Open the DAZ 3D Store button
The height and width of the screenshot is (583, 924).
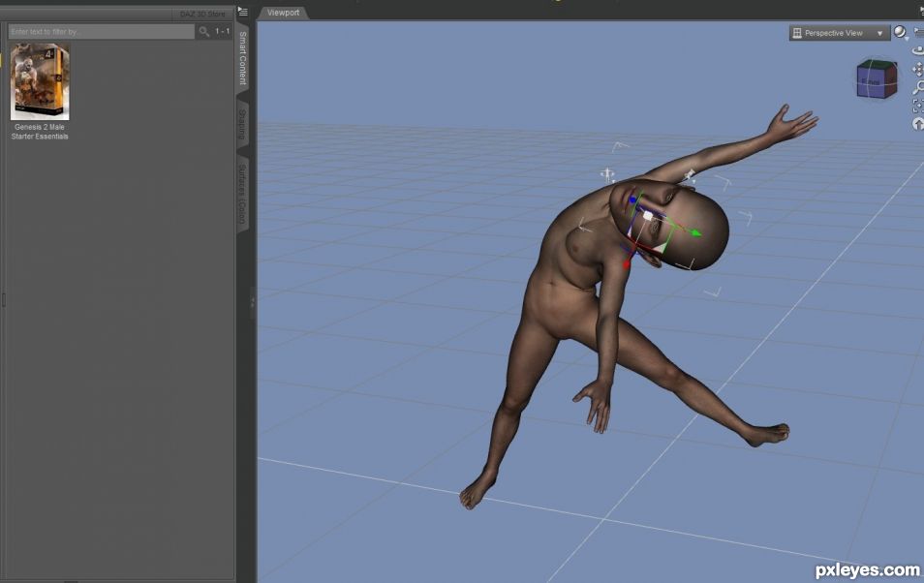click(x=202, y=14)
